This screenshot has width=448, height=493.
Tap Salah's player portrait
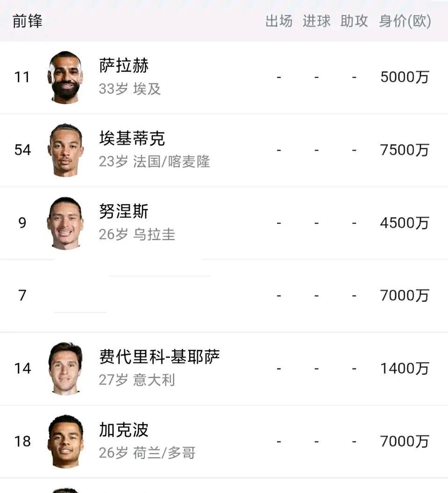tap(65, 77)
